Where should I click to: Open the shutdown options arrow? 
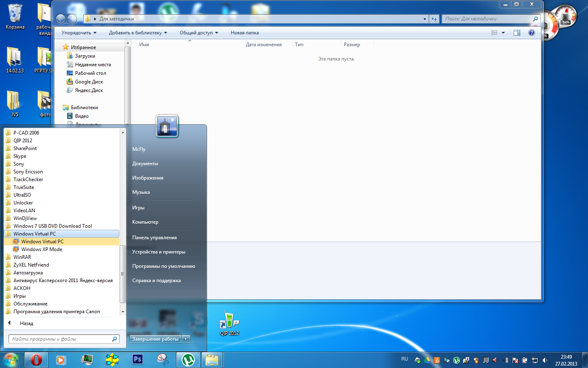(186, 339)
